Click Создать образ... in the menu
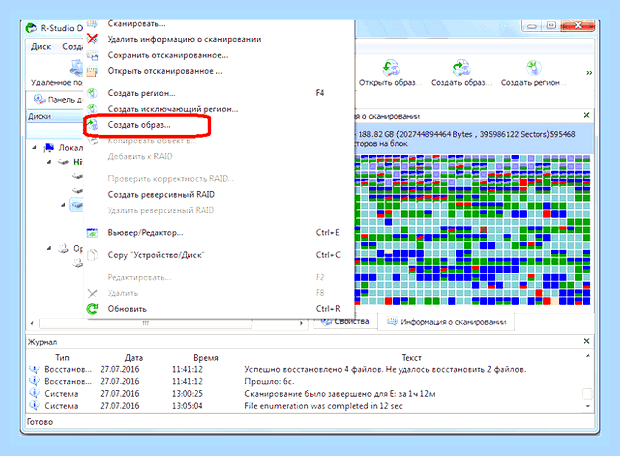This screenshot has width=620, height=456. pyautogui.click(x=139, y=125)
